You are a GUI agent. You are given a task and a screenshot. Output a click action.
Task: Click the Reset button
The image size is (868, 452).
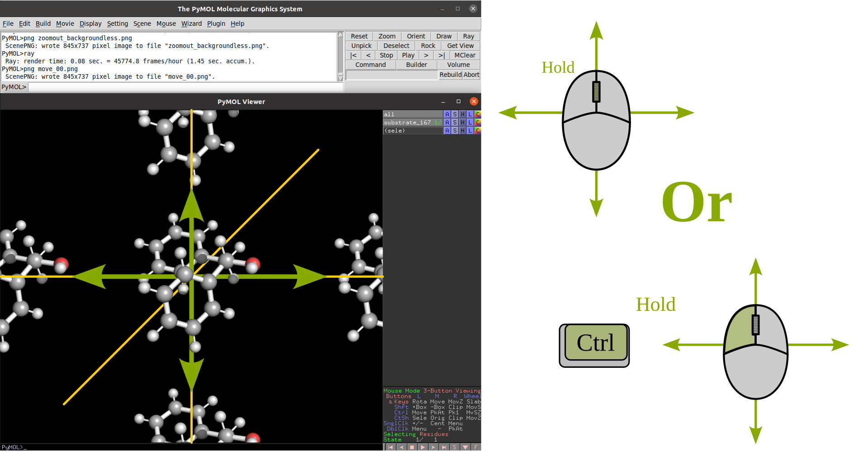(x=359, y=36)
